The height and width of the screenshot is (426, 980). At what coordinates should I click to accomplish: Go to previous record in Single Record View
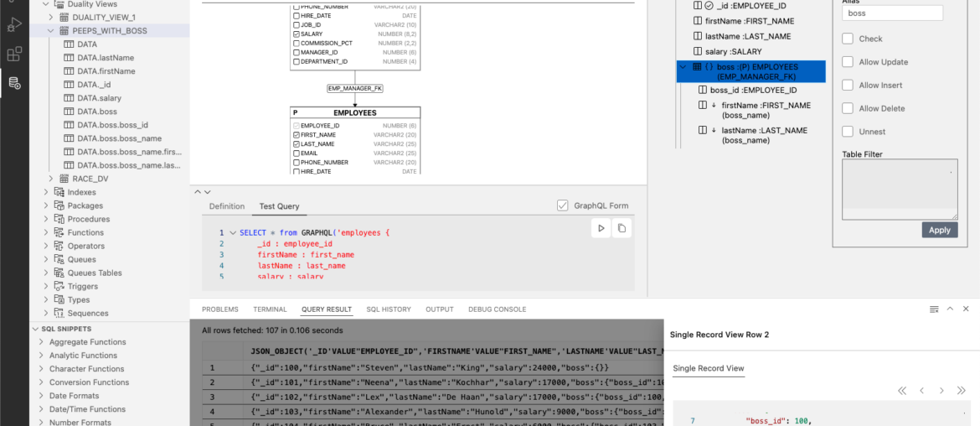coord(921,390)
